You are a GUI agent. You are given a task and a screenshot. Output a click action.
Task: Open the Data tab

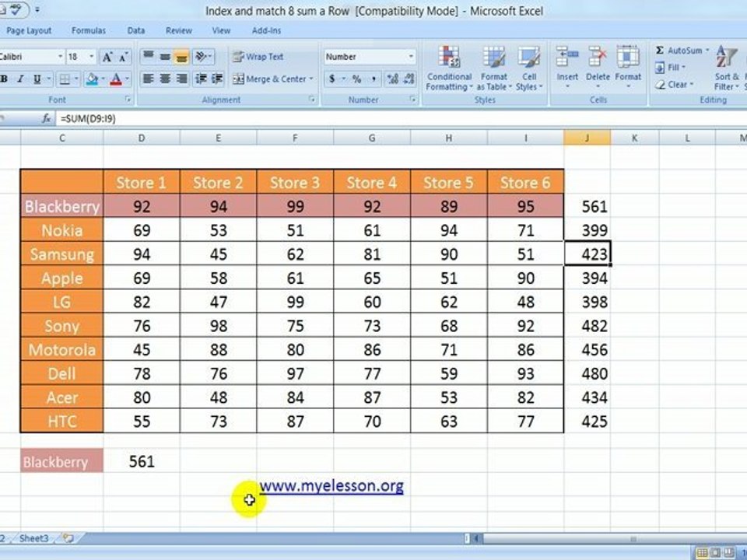(x=135, y=30)
